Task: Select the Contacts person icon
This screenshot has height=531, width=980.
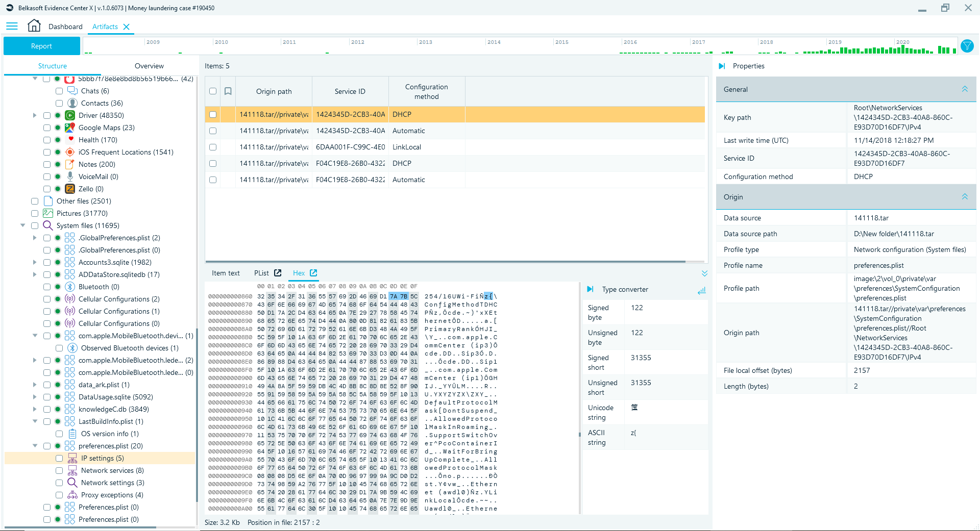Action: pyautogui.click(x=72, y=103)
